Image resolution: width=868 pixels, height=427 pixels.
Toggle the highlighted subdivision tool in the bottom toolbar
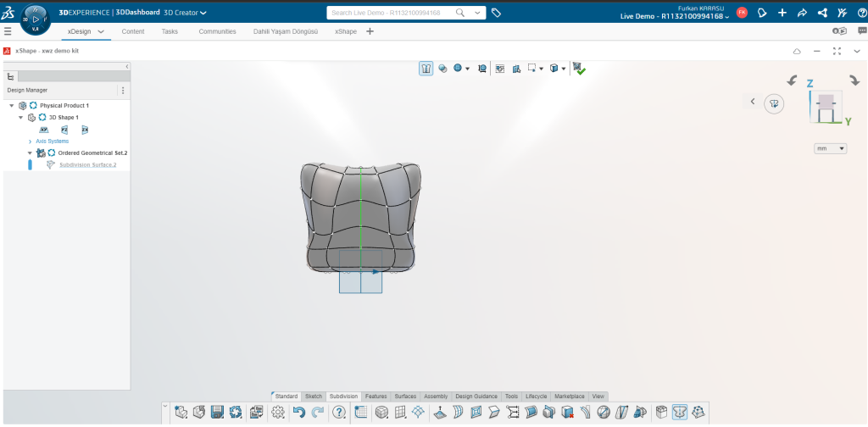[679, 413]
